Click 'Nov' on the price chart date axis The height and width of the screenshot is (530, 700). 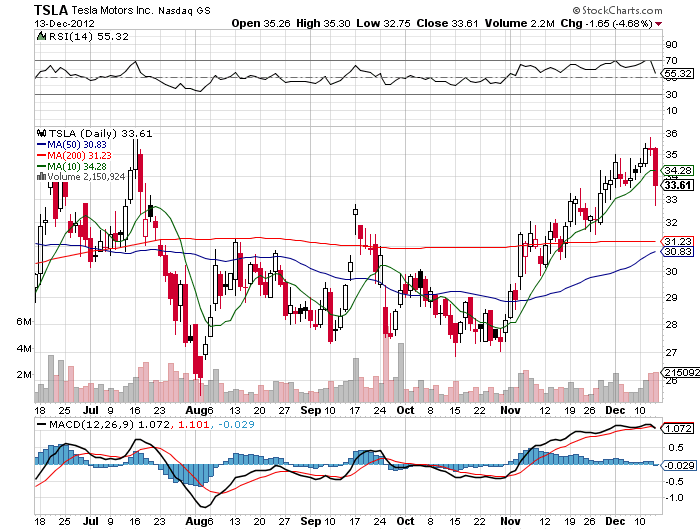point(510,410)
